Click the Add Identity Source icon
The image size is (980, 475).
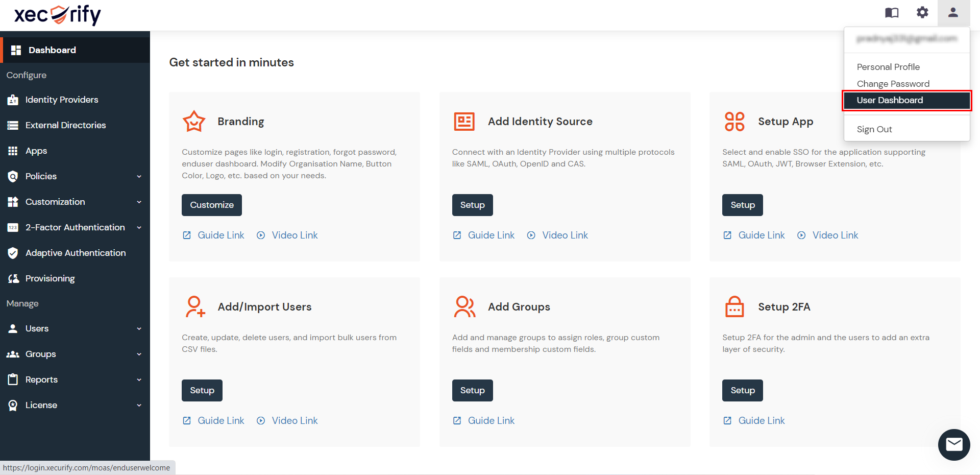[464, 122]
